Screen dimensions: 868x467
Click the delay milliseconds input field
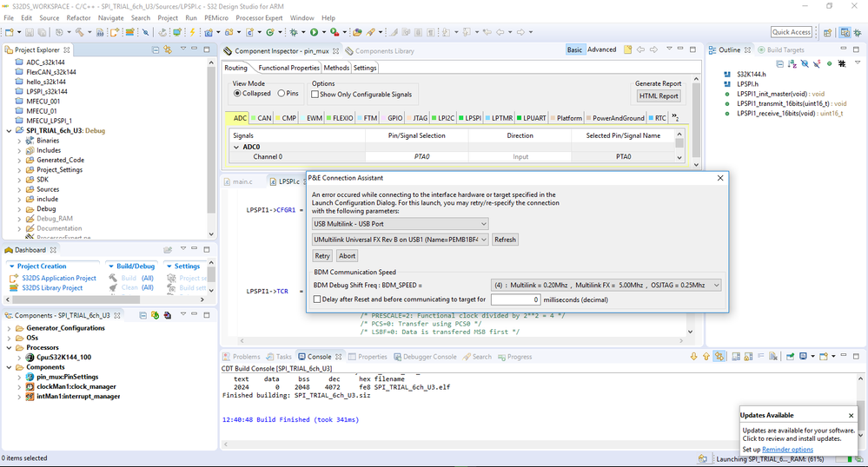[x=514, y=299]
